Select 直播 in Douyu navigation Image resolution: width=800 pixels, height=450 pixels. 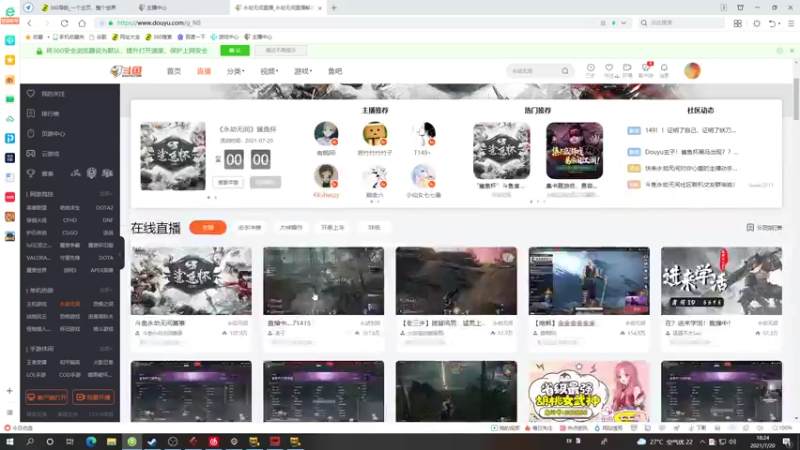[x=204, y=71]
